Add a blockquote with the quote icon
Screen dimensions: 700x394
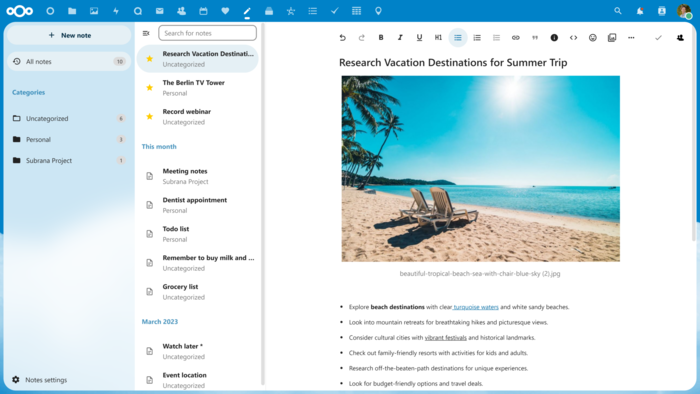pos(535,37)
